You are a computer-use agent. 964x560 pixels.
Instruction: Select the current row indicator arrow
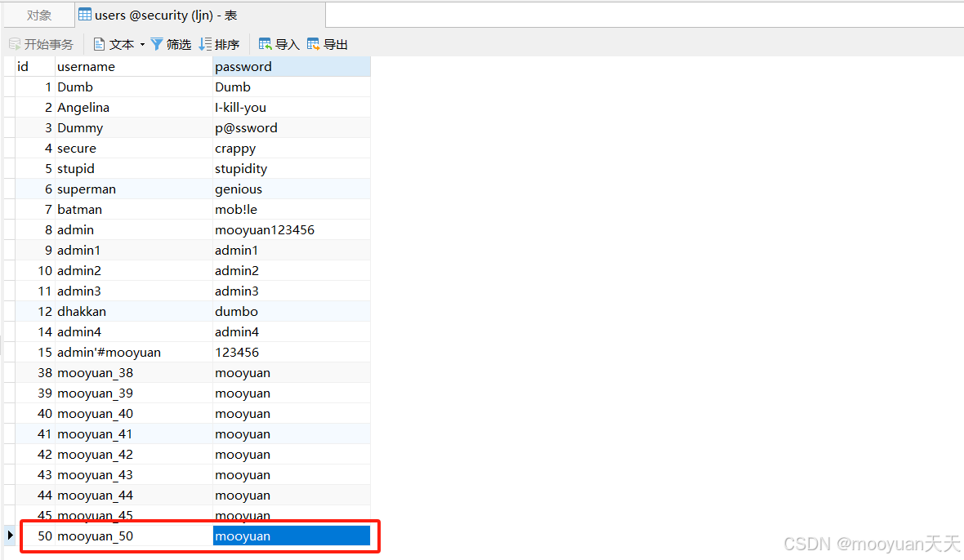10,536
